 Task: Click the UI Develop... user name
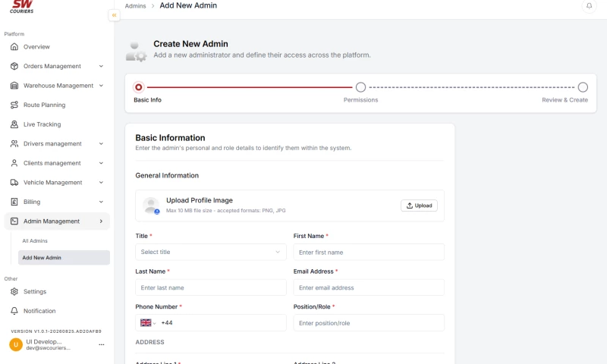coord(44,341)
